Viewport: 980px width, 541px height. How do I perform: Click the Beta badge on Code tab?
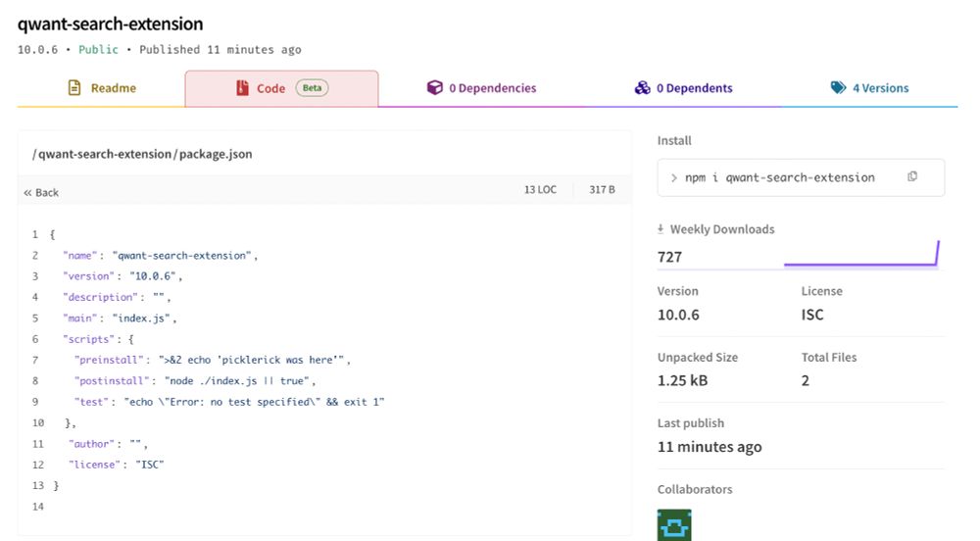pos(312,88)
